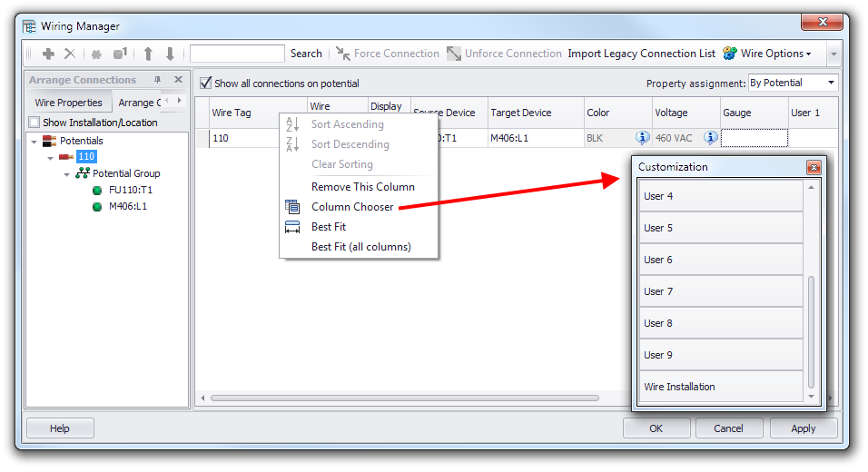The image size is (868, 472).
Task: Select User 5 in Customization list
Action: pyautogui.click(x=720, y=228)
